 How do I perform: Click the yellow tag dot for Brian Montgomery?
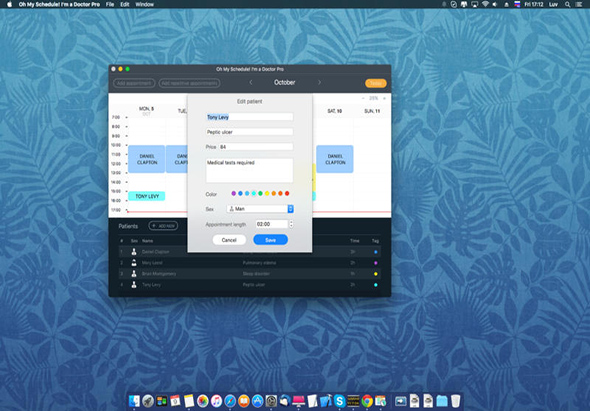tap(375, 274)
